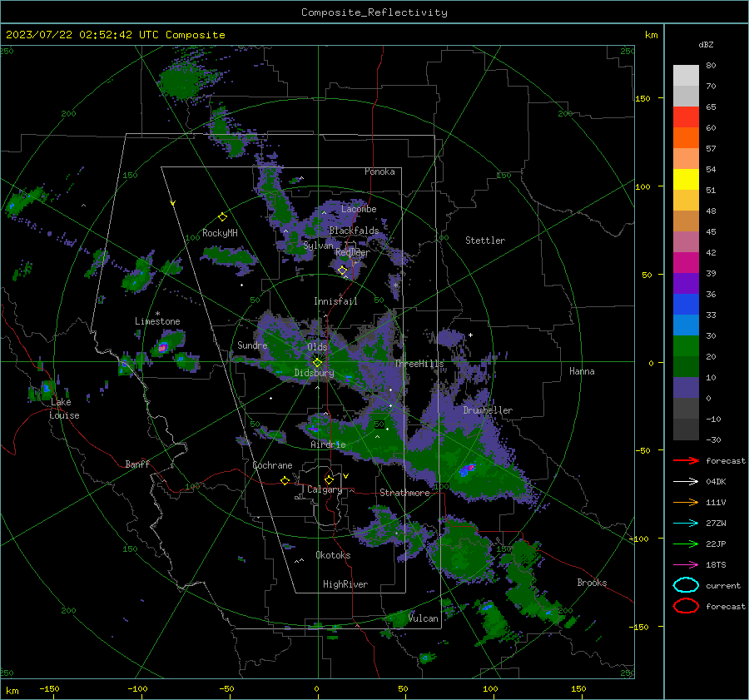Click the magenta storm cell near Limestone
The image size is (749, 700).
[x=162, y=347]
